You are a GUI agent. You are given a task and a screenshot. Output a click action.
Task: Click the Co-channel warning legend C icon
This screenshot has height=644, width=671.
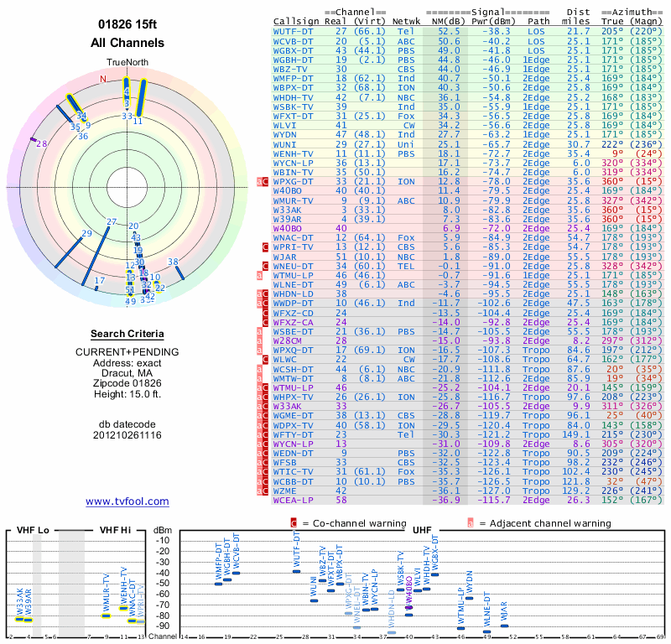[294, 523]
